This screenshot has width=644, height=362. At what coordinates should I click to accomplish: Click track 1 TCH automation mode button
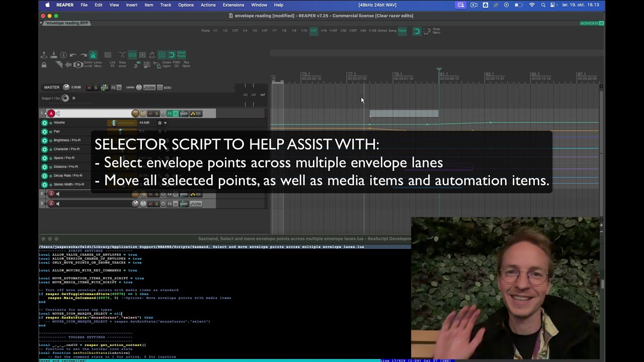[196, 114]
